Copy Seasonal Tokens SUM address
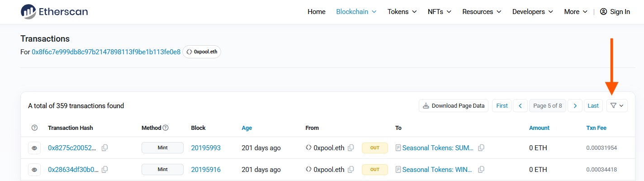The height and width of the screenshot is (181, 644). pyautogui.click(x=481, y=148)
